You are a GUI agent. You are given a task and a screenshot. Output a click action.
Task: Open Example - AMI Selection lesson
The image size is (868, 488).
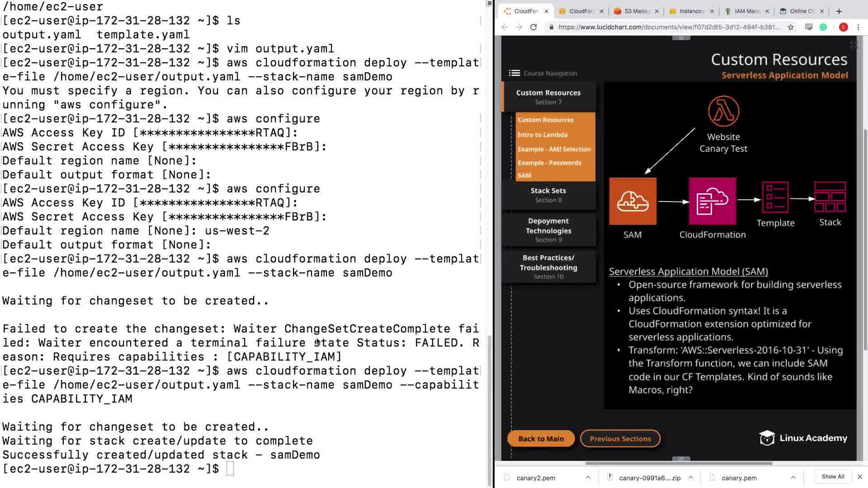(x=554, y=149)
